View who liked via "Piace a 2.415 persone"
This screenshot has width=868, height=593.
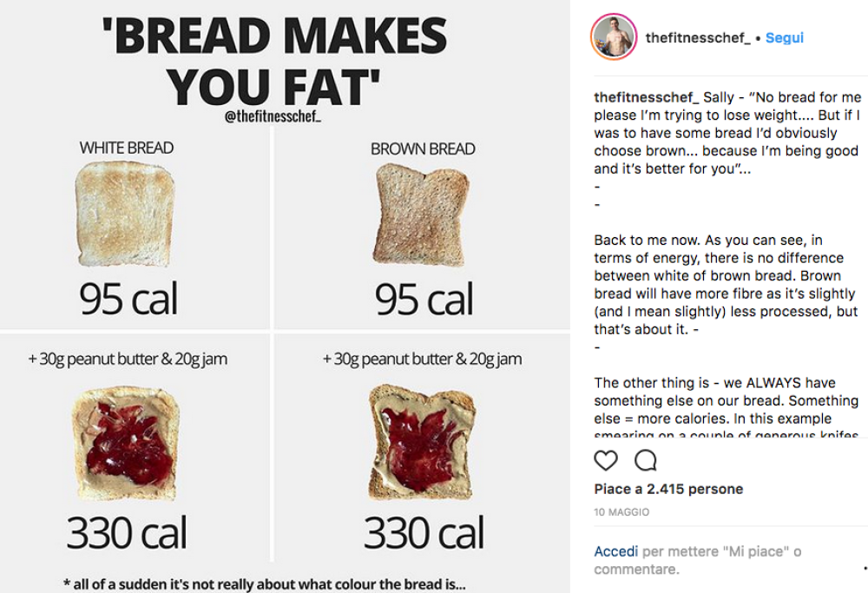668,489
